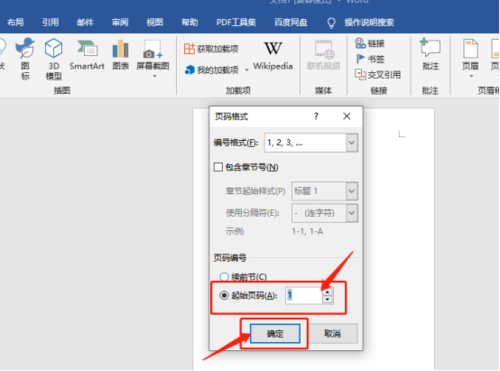This screenshot has width=500, height=371.
Task: Open the Wikipedia add-in
Action: coord(273,56)
